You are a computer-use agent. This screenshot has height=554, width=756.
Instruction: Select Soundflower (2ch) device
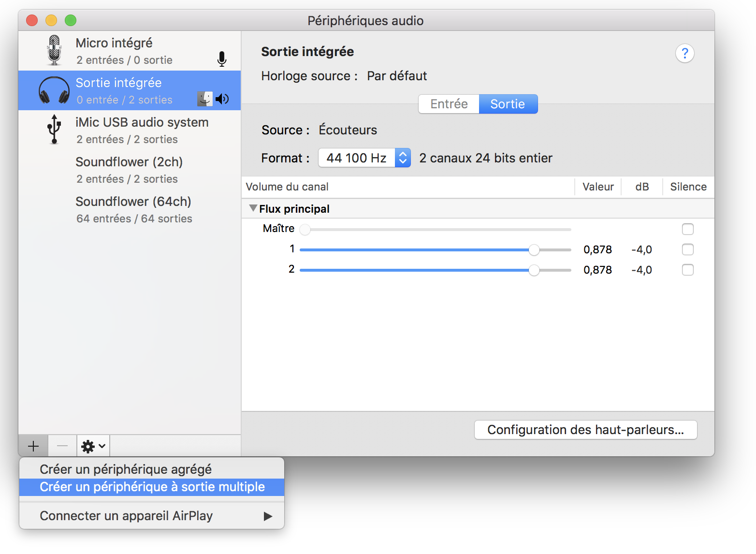(130, 170)
